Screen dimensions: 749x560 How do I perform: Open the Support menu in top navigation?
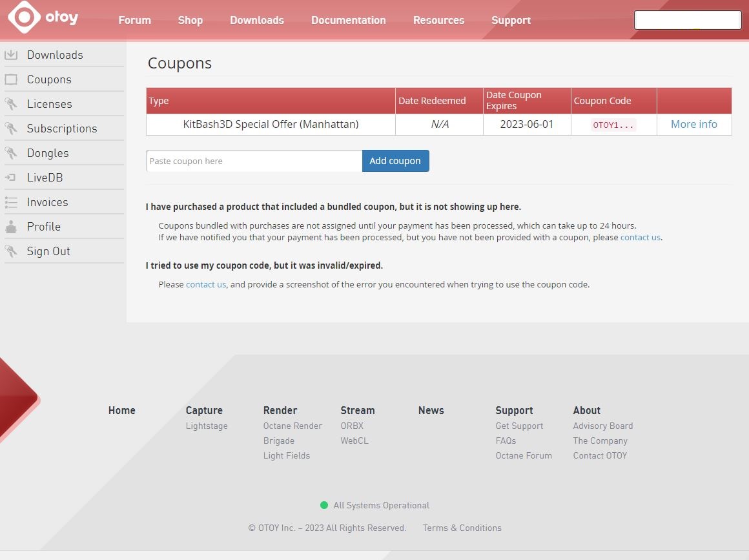pos(511,20)
